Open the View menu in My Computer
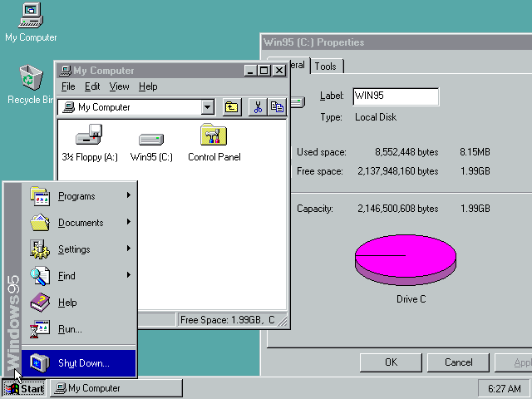This screenshot has width=532, height=399. (x=119, y=86)
